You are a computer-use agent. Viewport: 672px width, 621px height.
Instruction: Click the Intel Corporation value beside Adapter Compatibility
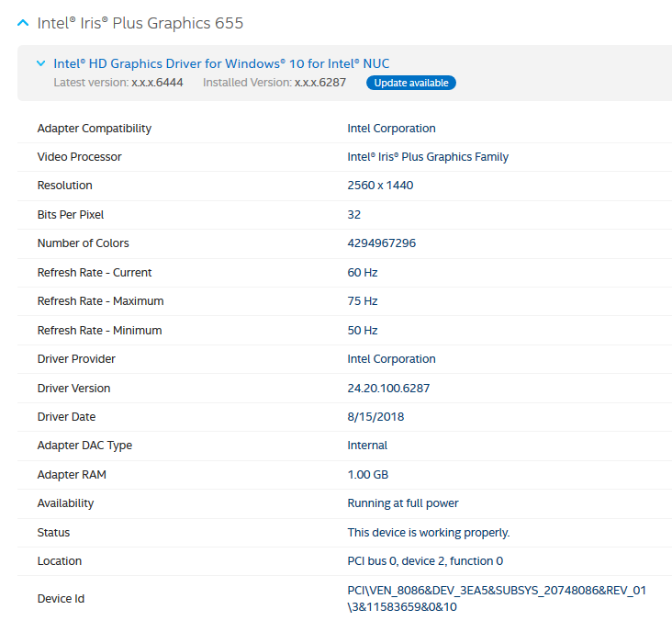[391, 129]
